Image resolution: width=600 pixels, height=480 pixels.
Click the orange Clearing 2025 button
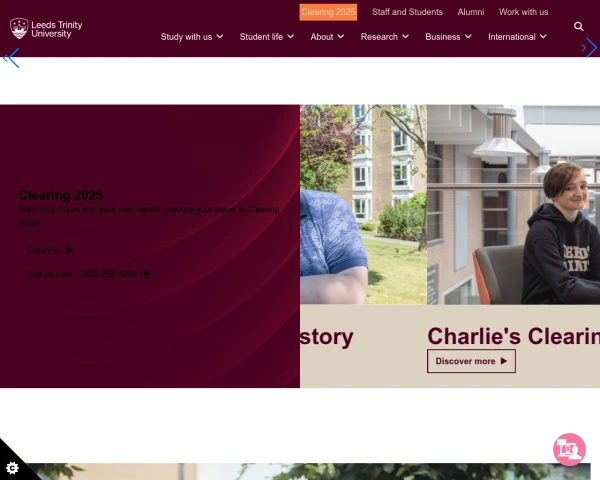click(x=328, y=12)
